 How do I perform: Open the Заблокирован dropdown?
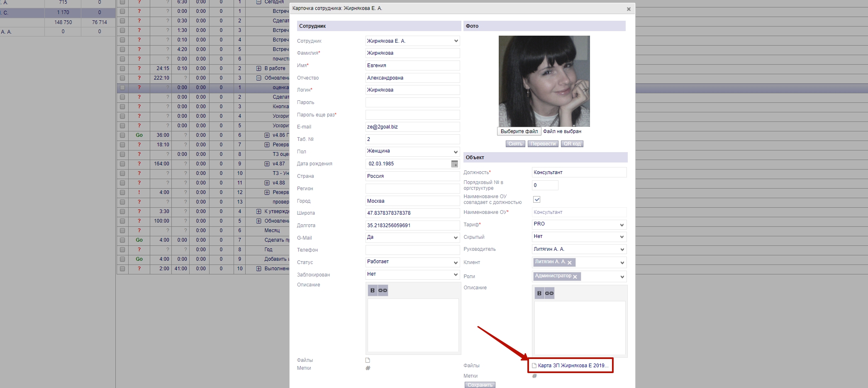tap(412, 274)
